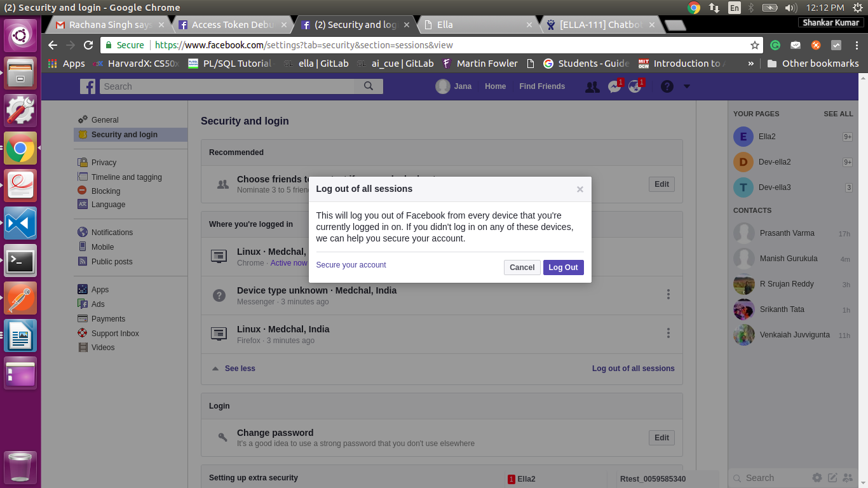Open Messenger messages icon
868x488 pixels.
click(614, 87)
